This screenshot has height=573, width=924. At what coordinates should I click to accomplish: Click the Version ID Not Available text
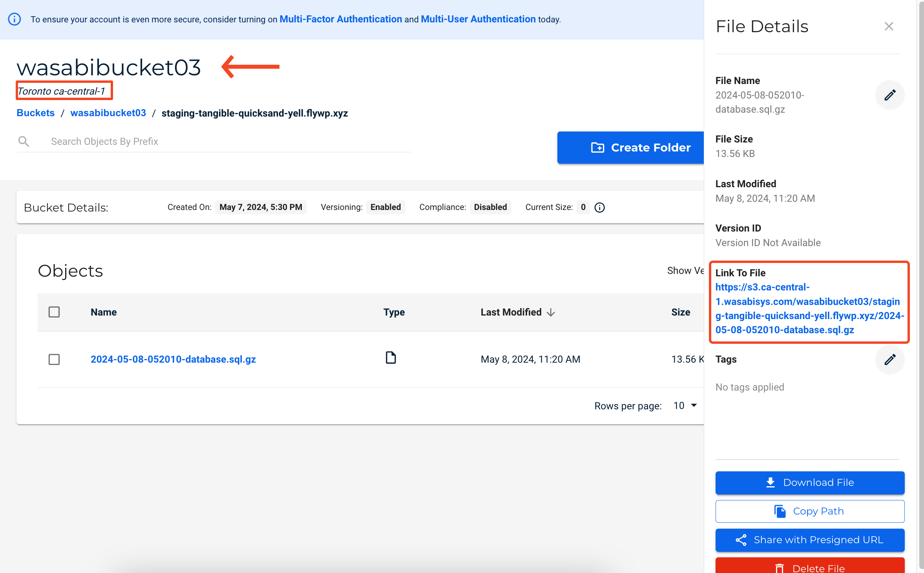point(768,243)
